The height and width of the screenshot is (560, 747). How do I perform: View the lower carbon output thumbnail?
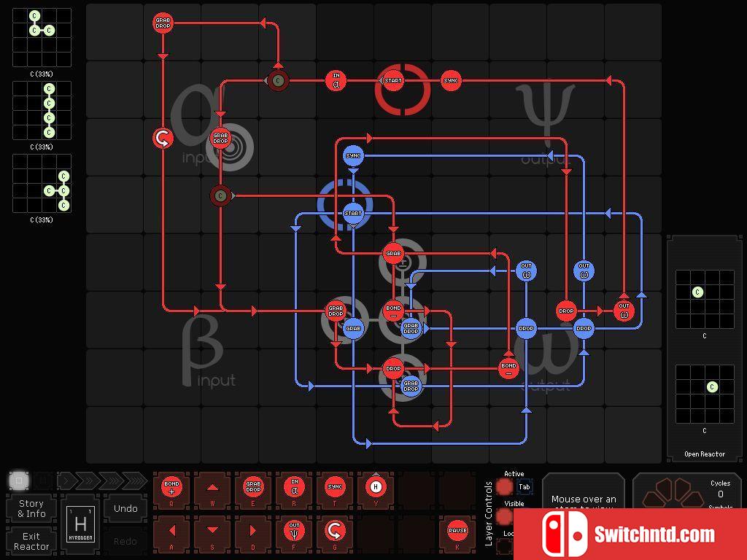click(705, 394)
